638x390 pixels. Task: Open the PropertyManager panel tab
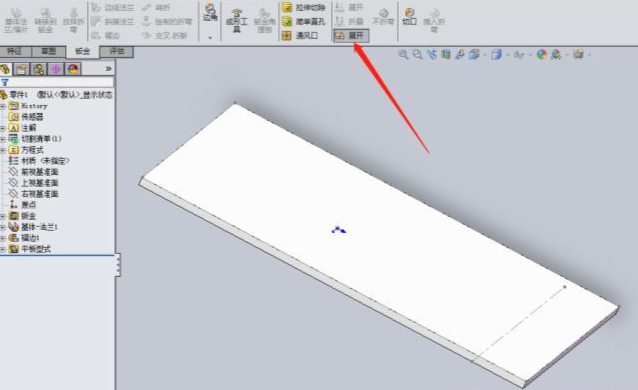22,69
